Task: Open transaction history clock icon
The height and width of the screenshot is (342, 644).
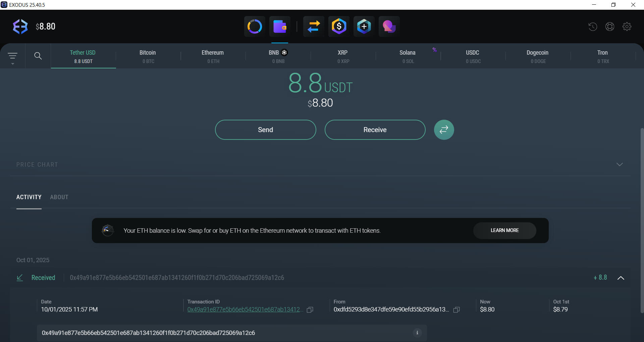Action: pos(592,26)
